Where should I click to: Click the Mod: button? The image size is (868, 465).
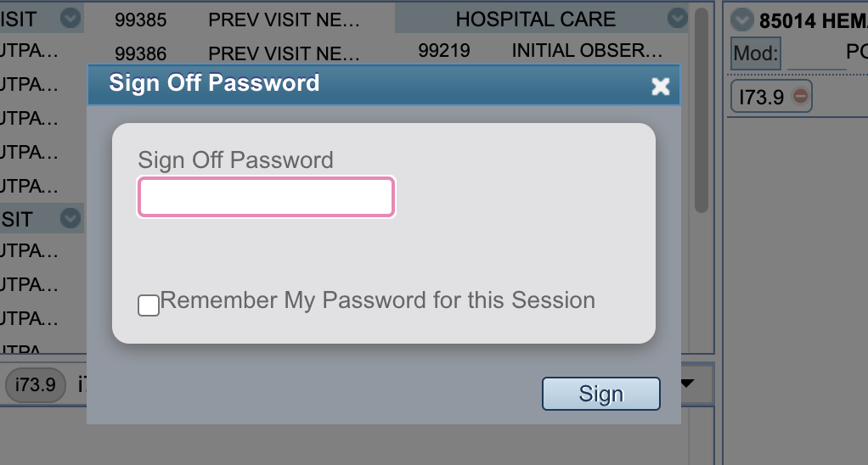tap(755, 53)
